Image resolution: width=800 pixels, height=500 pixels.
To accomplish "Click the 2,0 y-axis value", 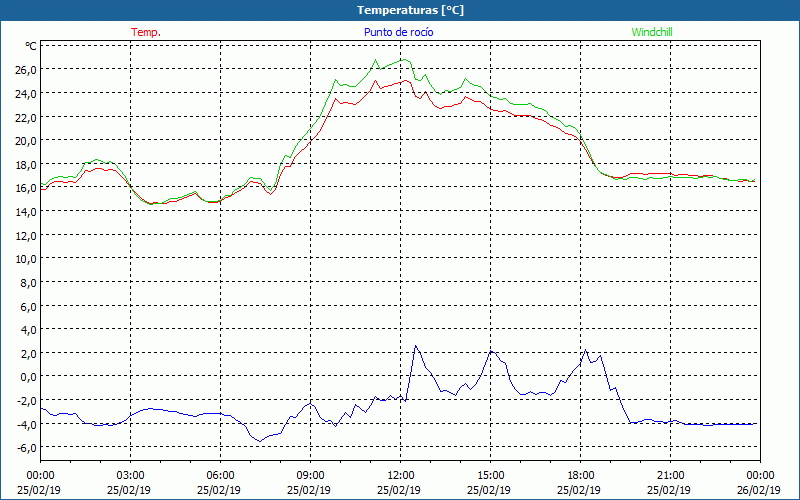I will pyautogui.click(x=29, y=354).
